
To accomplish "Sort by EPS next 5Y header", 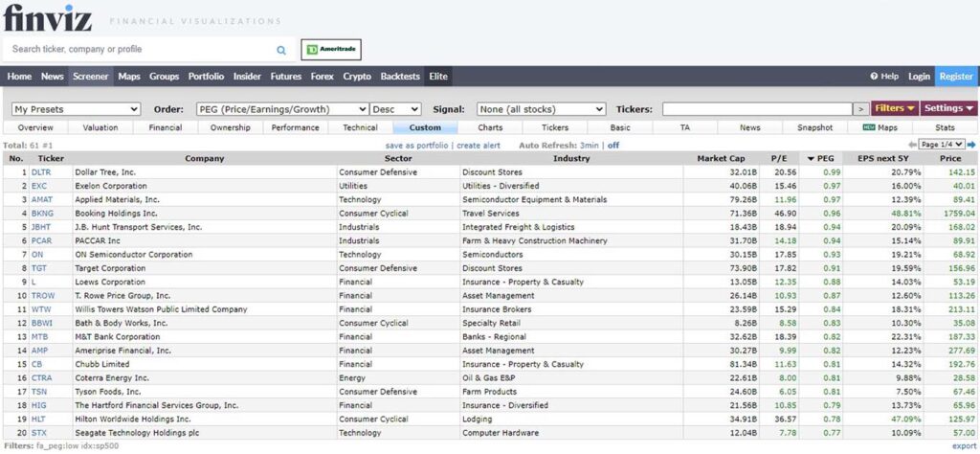I will tap(882, 158).
